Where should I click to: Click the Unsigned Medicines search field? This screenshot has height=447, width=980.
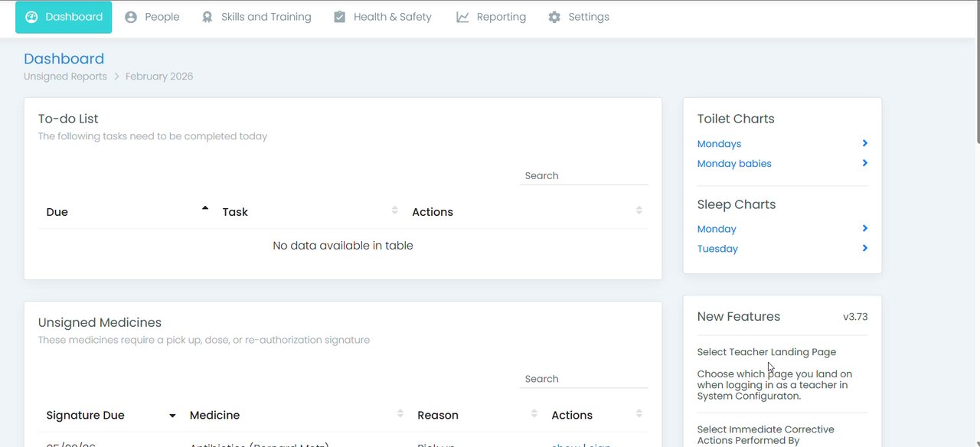point(583,379)
